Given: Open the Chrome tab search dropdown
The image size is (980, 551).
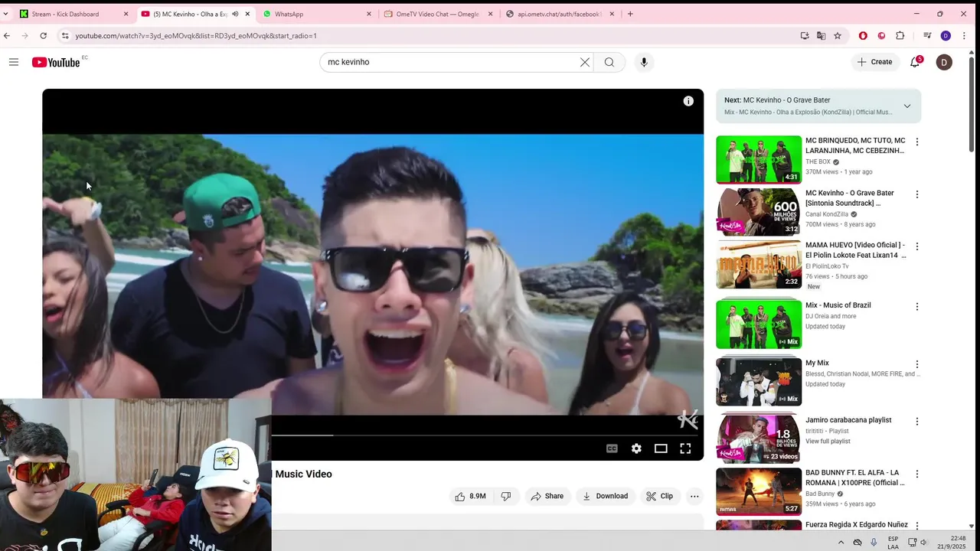Looking at the screenshot, I should pyautogui.click(x=6, y=14).
